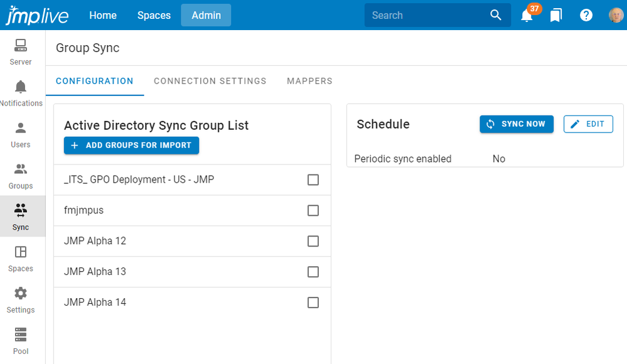Open the user profile avatar
Image resolution: width=627 pixels, height=364 pixels.
[616, 15]
